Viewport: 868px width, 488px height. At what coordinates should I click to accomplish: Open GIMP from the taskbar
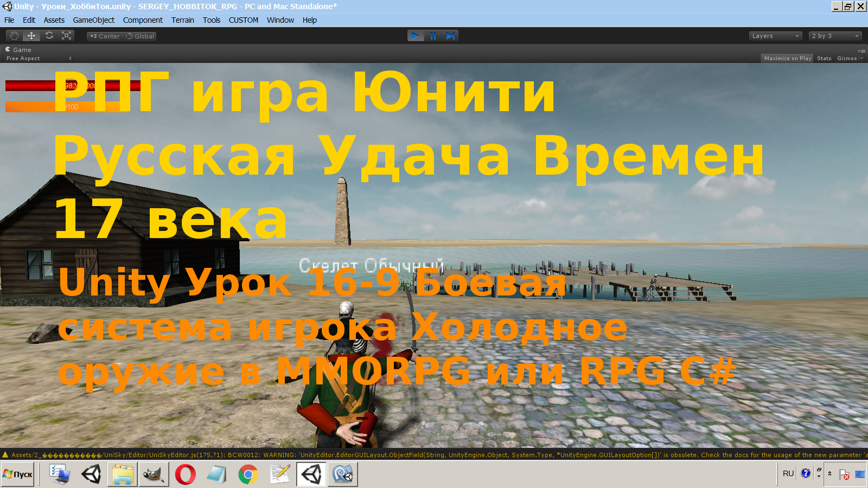coord(154,474)
